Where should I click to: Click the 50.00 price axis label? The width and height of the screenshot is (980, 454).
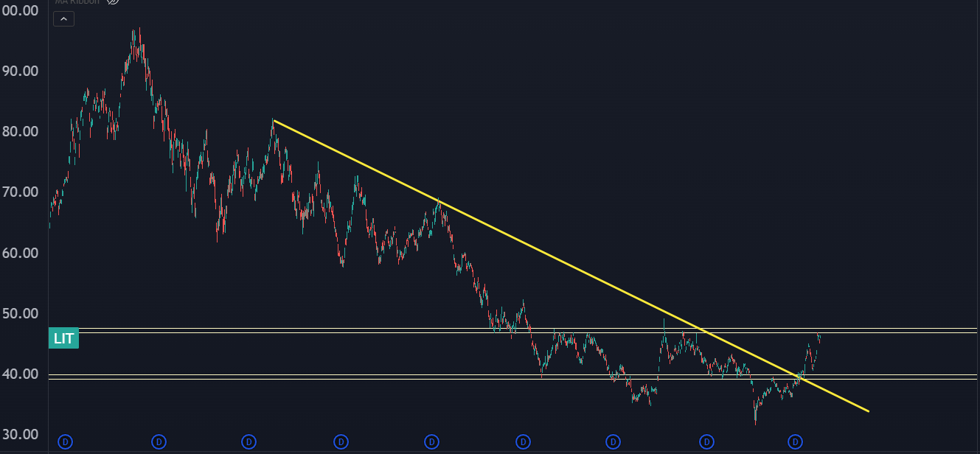[x=21, y=313]
